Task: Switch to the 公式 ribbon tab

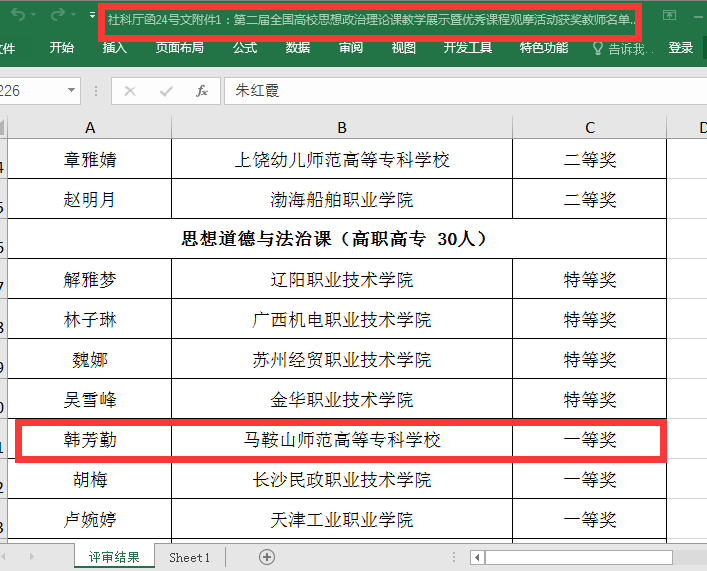Action: [245, 47]
